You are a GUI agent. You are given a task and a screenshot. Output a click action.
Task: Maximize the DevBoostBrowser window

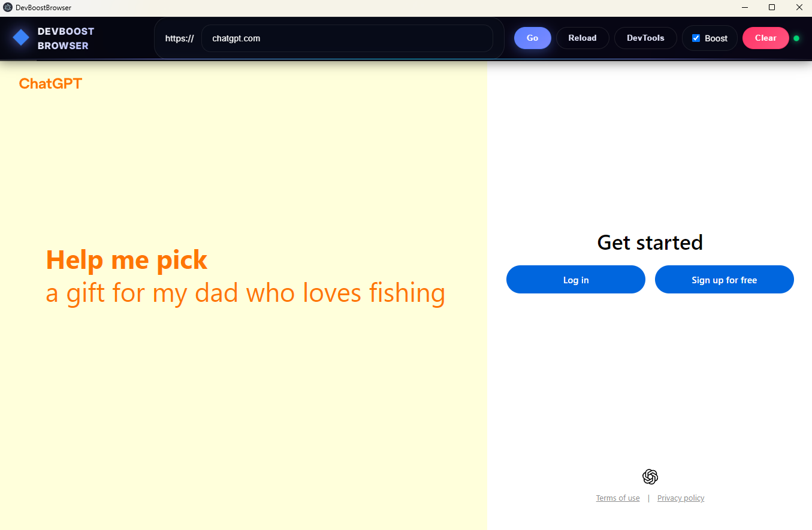pyautogui.click(x=772, y=8)
